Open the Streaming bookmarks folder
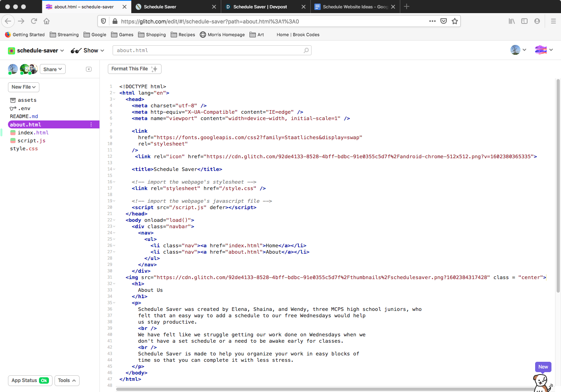Viewport: 561px width, 392px height. point(64,35)
